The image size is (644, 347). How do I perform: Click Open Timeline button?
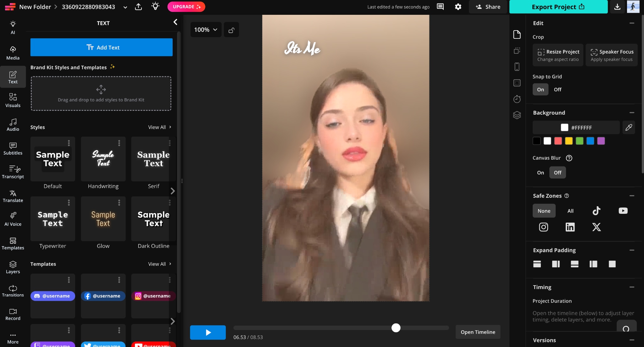coord(478,332)
